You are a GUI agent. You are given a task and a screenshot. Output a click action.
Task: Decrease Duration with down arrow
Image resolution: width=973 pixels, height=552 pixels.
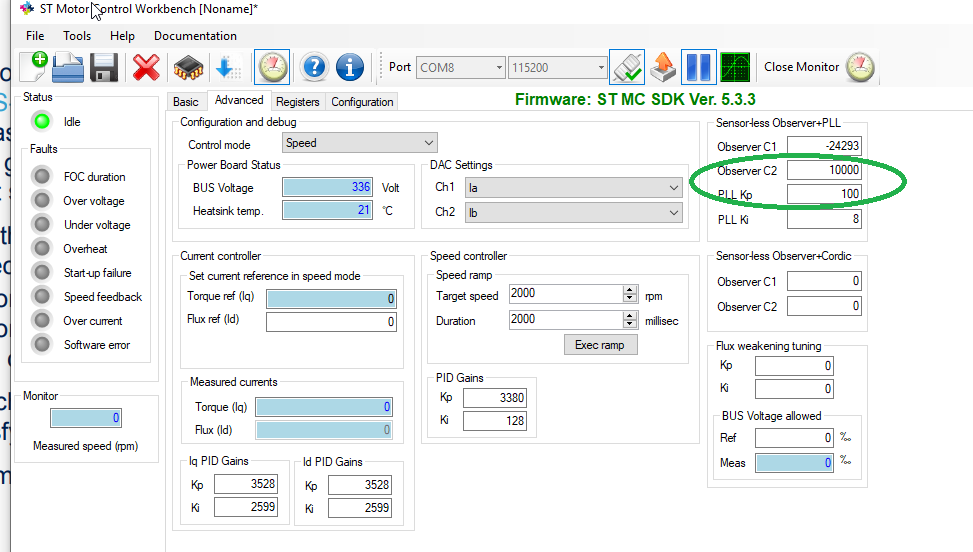coord(630,324)
